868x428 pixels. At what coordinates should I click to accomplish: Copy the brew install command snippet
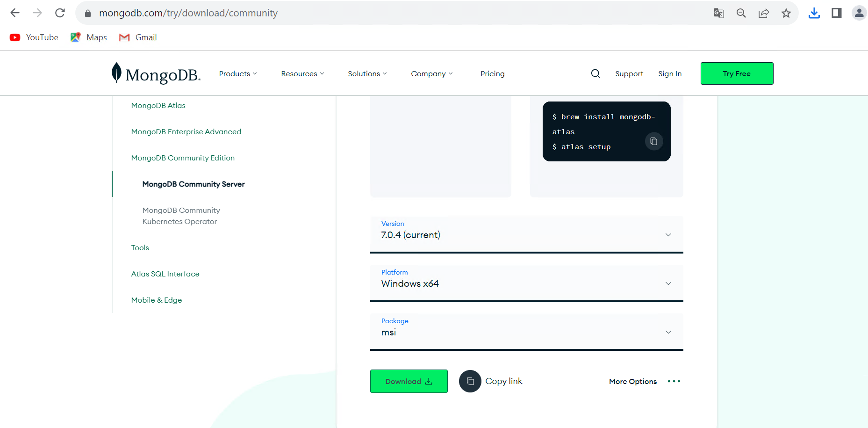point(653,141)
